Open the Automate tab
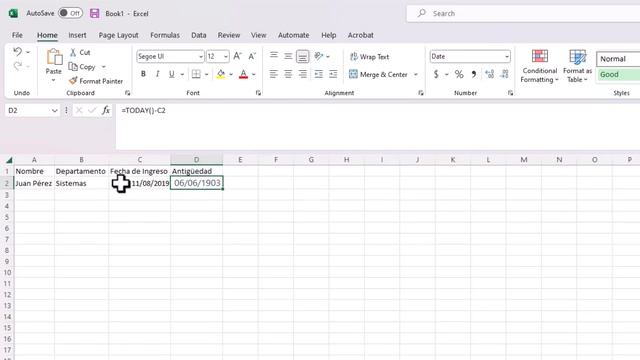Viewport: 640px width, 360px height. coord(293,35)
